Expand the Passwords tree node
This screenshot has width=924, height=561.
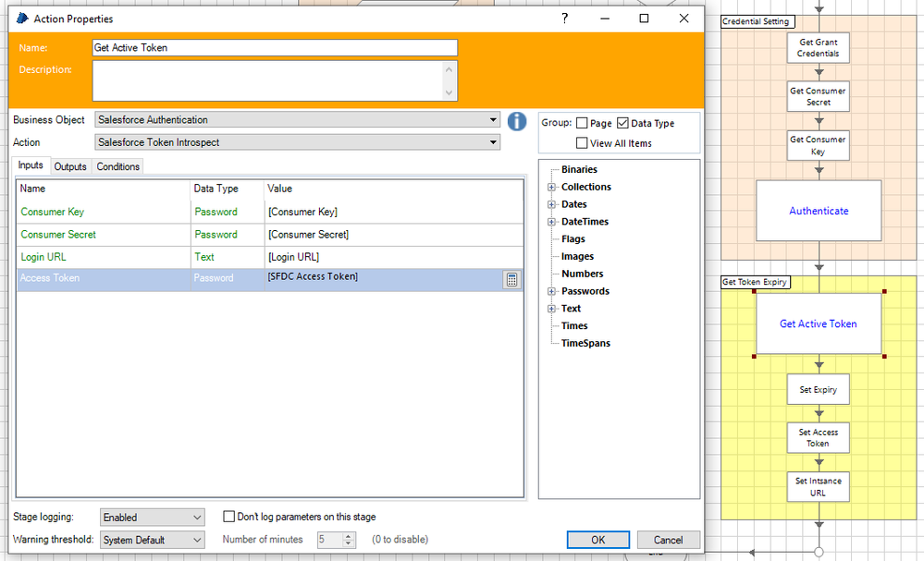click(551, 292)
